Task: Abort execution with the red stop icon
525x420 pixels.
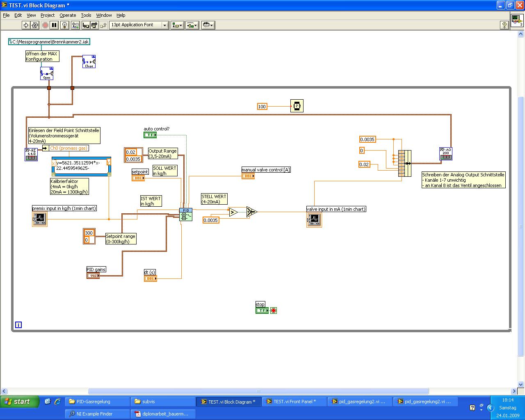Action: [45, 25]
